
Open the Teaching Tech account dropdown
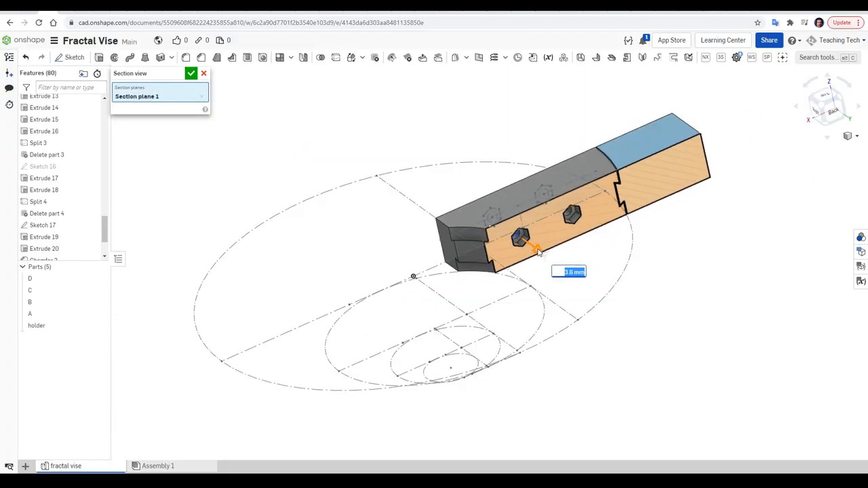tap(835, 41)
